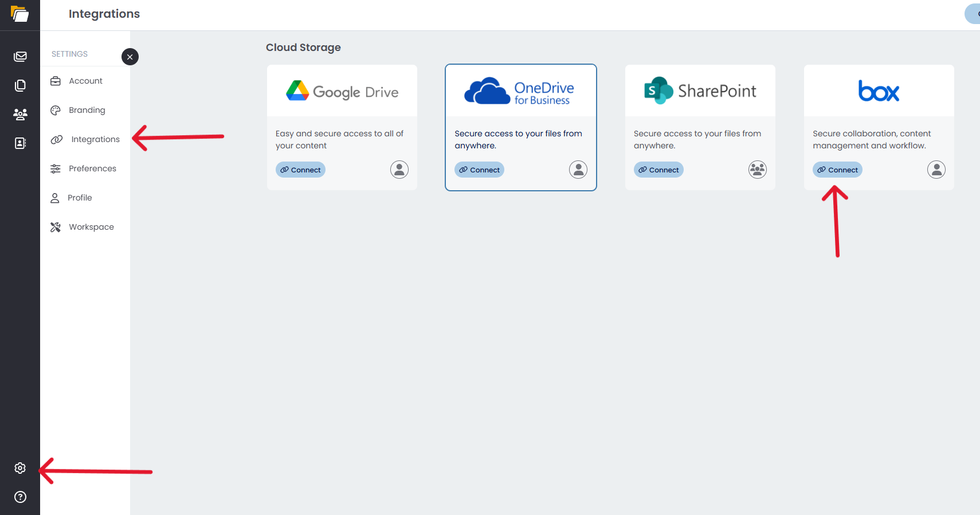Click 'Secure collaboration, content management' description
This screenshot has height=515, width=980.
[x=872, y=139]
